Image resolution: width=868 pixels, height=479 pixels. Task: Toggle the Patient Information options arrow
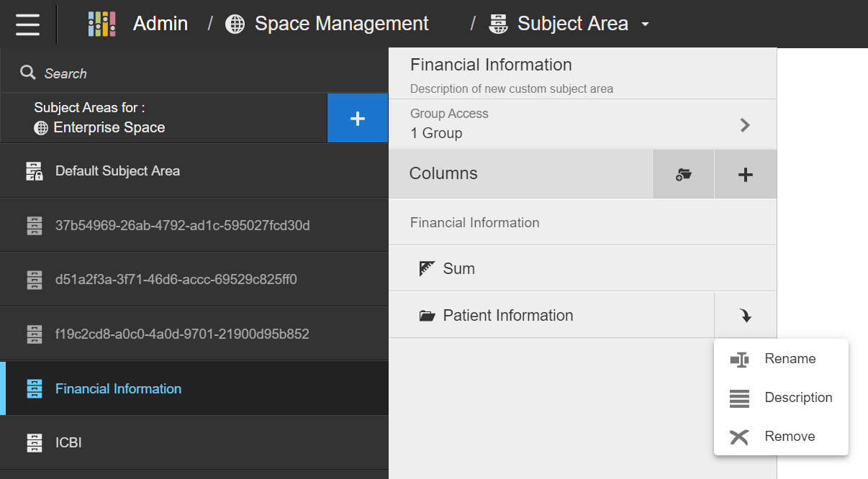[x=745, y=315]
